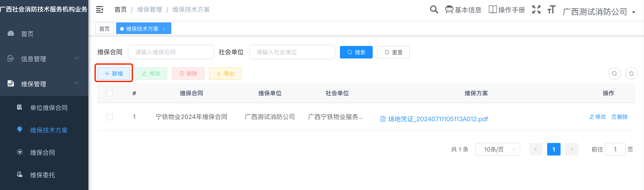Image resolution: width=644 pixels, height=190 pixels.
Task: Click the 广西宁铁物业服务... cell
Action: pos(335,117)
